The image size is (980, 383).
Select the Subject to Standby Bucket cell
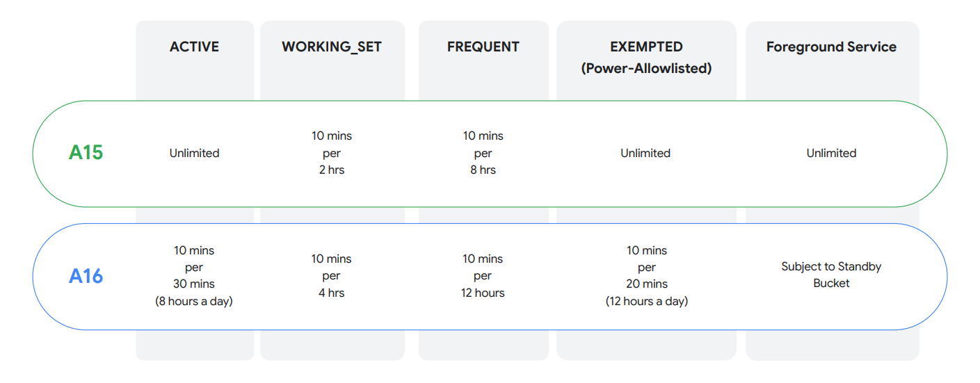[x=831, y=275]
